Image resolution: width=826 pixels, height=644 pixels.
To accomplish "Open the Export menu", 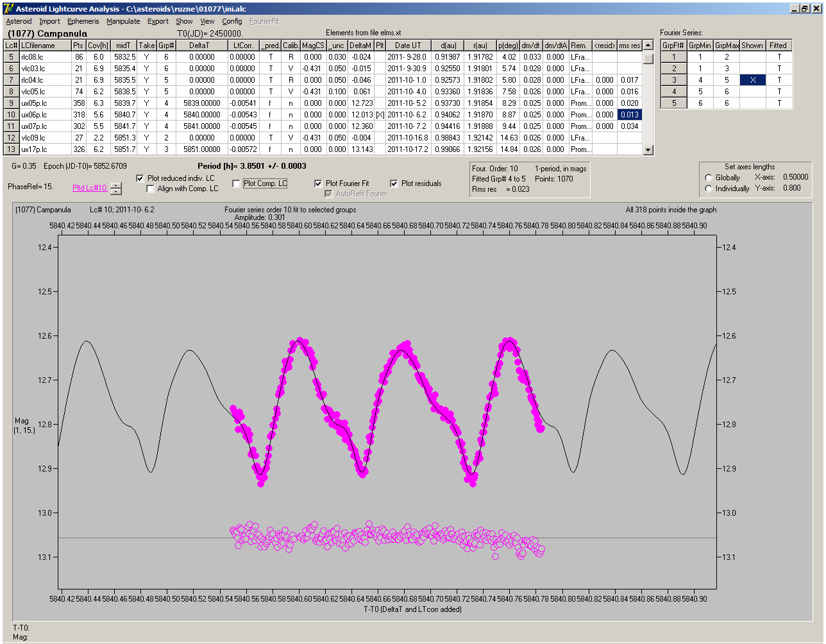I will (158, 21).
